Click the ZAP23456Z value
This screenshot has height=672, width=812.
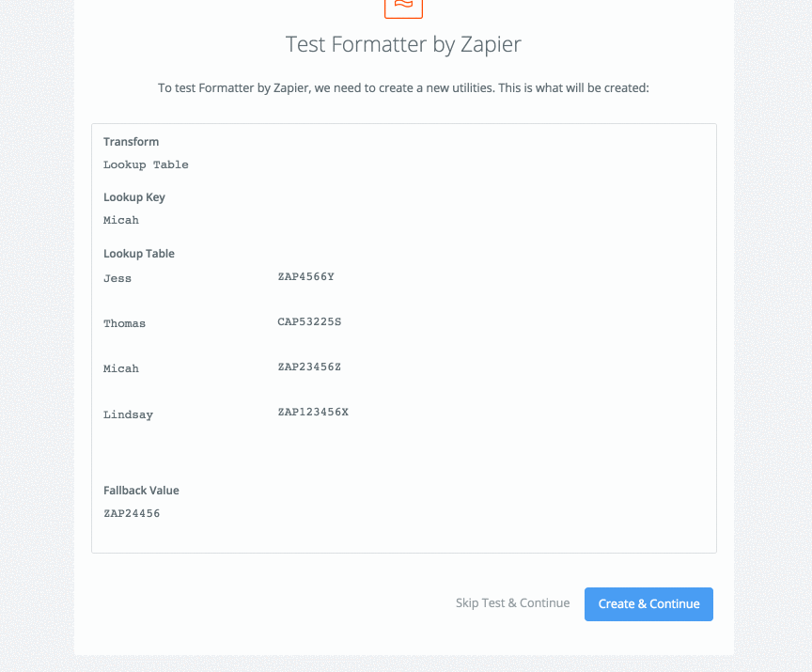coord(309,367)
